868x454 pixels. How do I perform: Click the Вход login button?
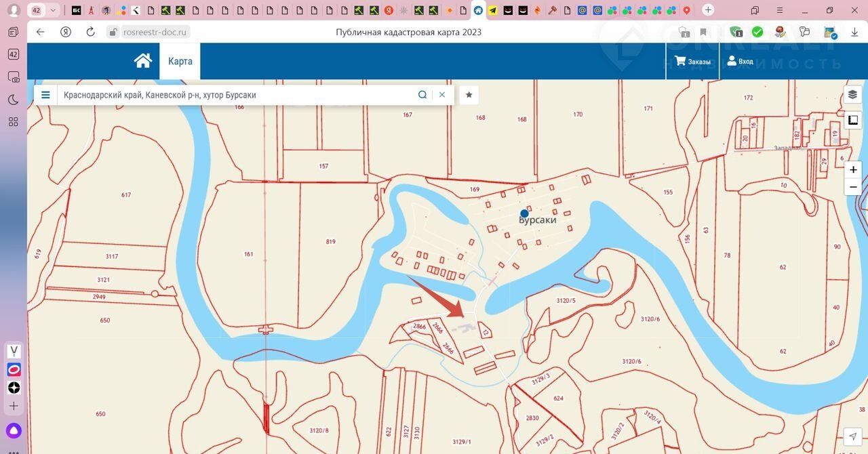pos(740,61)
